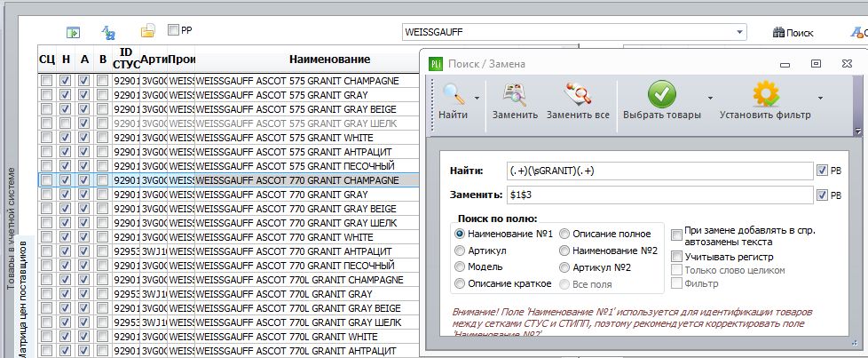Toggle В checkbox for ASCOT 770 GRANIT CHAMPAGNE
Viewport: 868px width, 358px height.
(102, 180)
